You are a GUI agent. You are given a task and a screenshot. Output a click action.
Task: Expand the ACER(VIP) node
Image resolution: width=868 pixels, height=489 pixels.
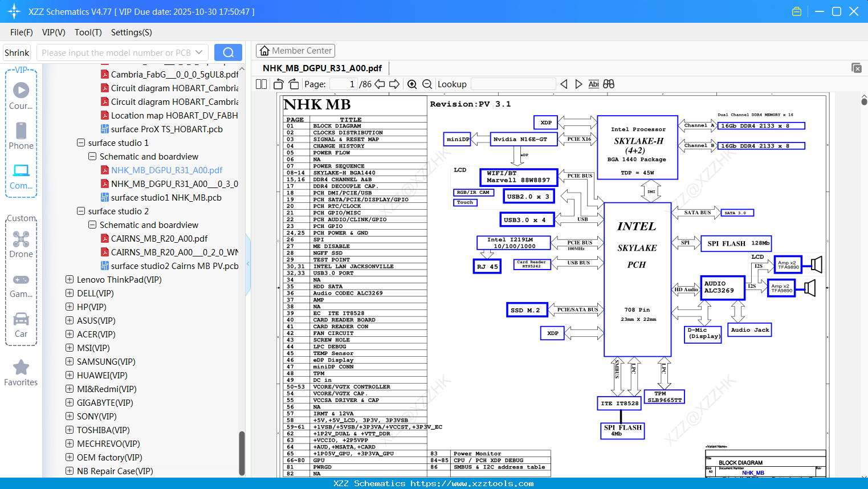point(70,334)
